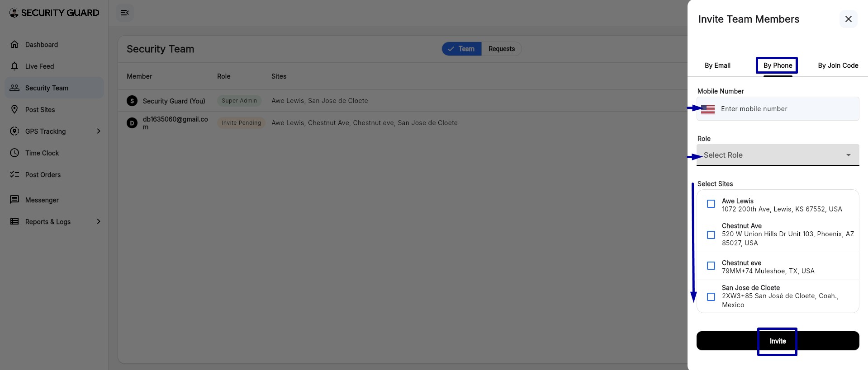Click the Post Sites pin icon
Viewport: 868px width, 370px height.
click(x=14, y=109)
